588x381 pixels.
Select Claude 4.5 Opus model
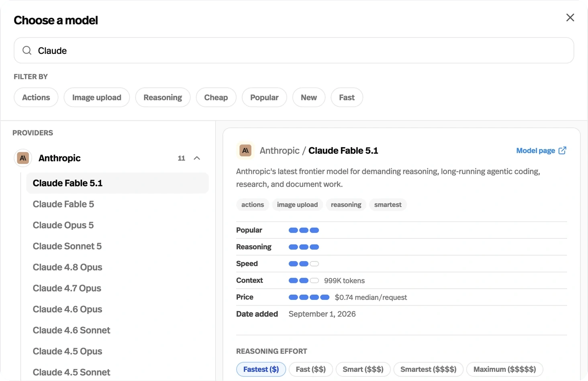[x=118, y=351]
